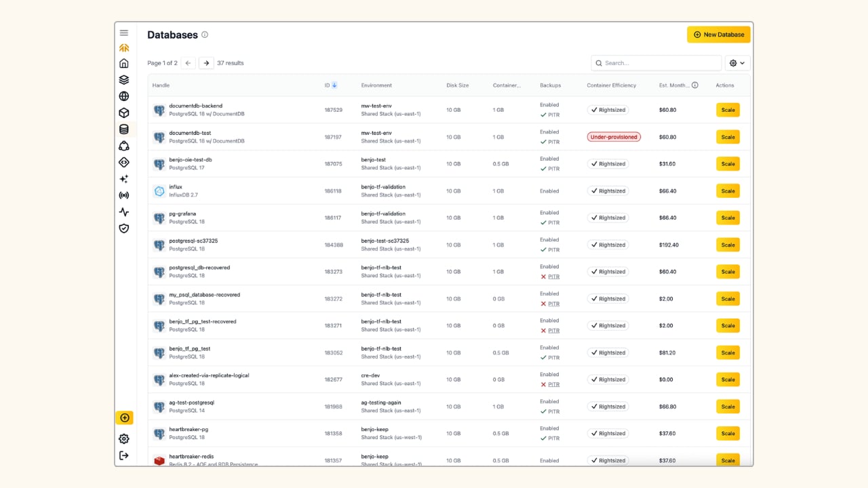Click the Backups column header
The image size is (868, 488).
pos(550,85)
